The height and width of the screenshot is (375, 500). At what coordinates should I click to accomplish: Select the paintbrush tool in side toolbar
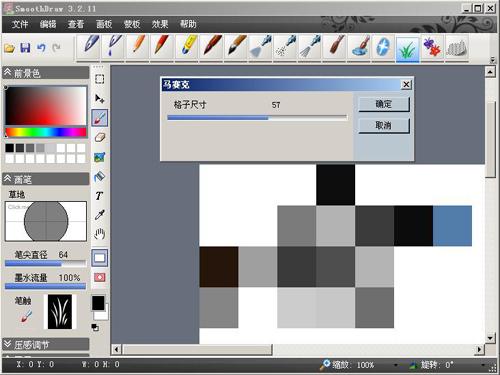click(100, 118)
